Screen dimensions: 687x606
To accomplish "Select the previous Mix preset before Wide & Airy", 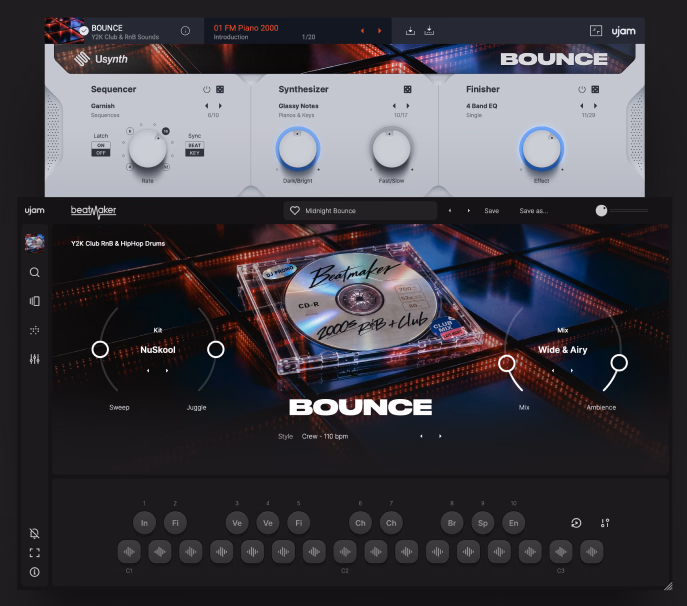I will pyautogui.click(x=553, y=371).
